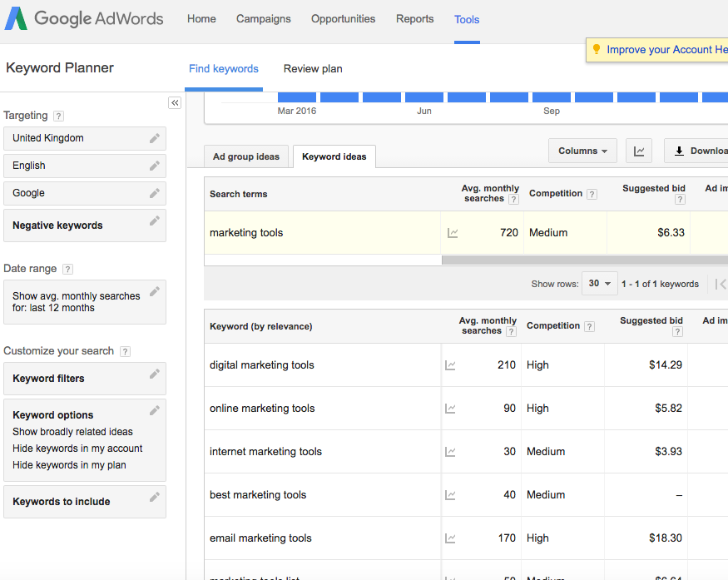Edit English language pencil icon

pyautogui.click(x=155, y=166)
